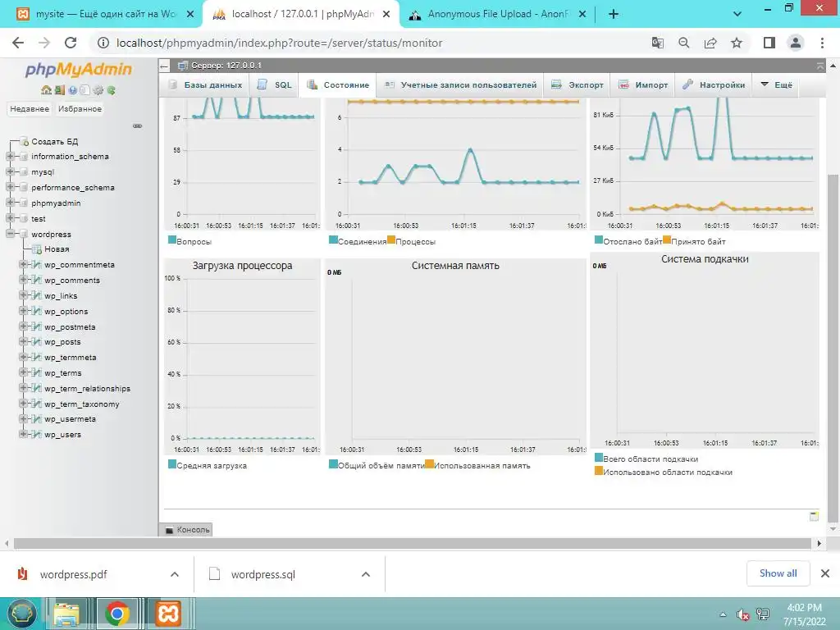
Task: Click the zoom magnifier icon in address bar
Action: pos(684,43)
